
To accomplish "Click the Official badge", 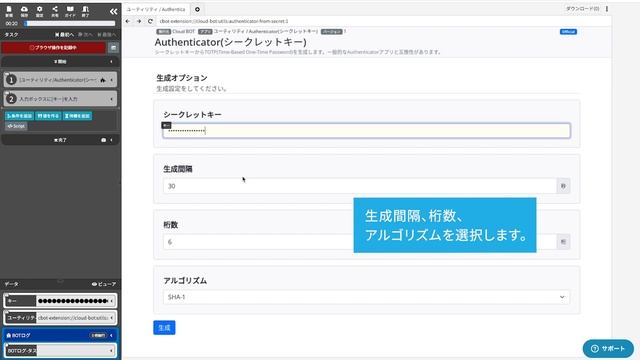I will click(568, 31).
